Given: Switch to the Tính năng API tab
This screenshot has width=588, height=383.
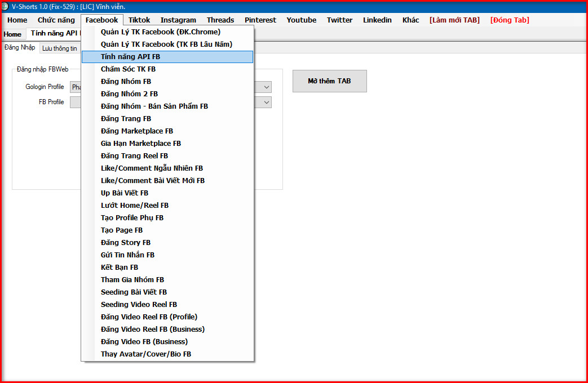Looking at the screenshot, I should point(54,33).
